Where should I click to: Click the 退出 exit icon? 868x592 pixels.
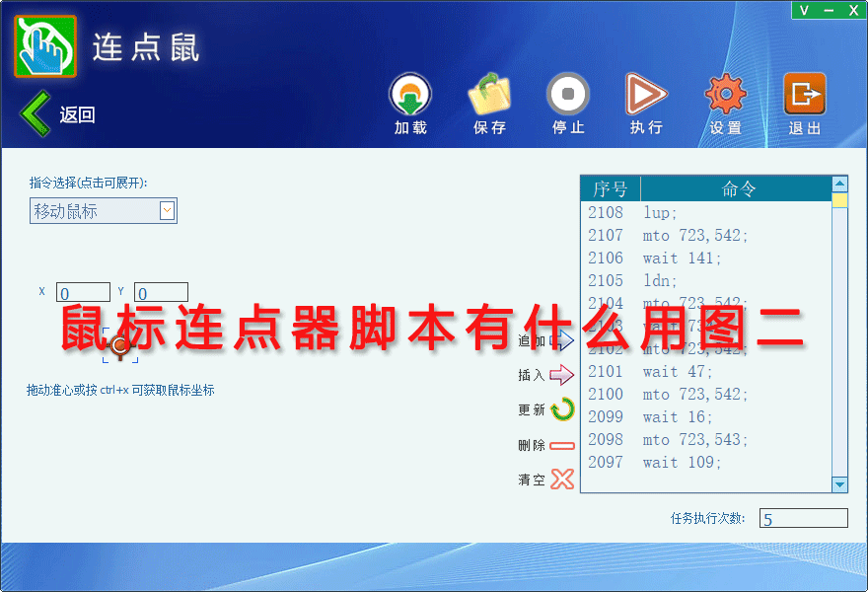[x=804, y=94]
